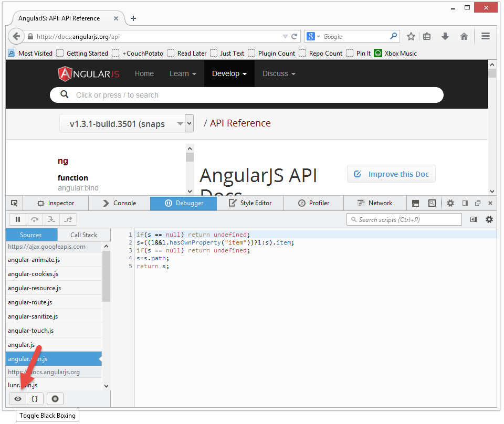Image resolution: width=504 pixels, height=424 pixels.
Task: Close the developer tools panel
Action: (x=490, y=203)
